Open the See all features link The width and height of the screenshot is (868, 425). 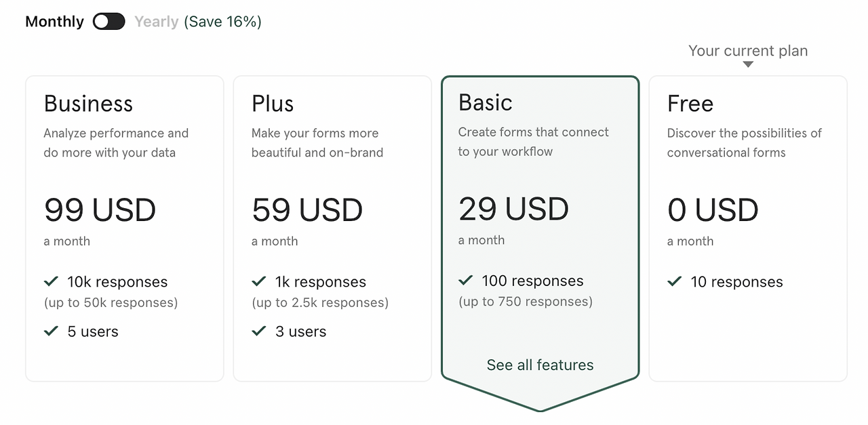click(x=540, y=365)
